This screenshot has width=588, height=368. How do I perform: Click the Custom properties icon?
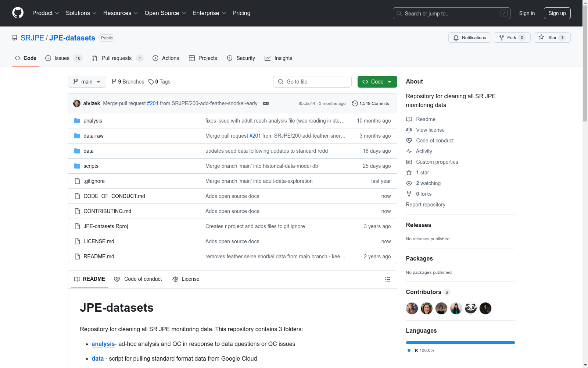point(409,162)
